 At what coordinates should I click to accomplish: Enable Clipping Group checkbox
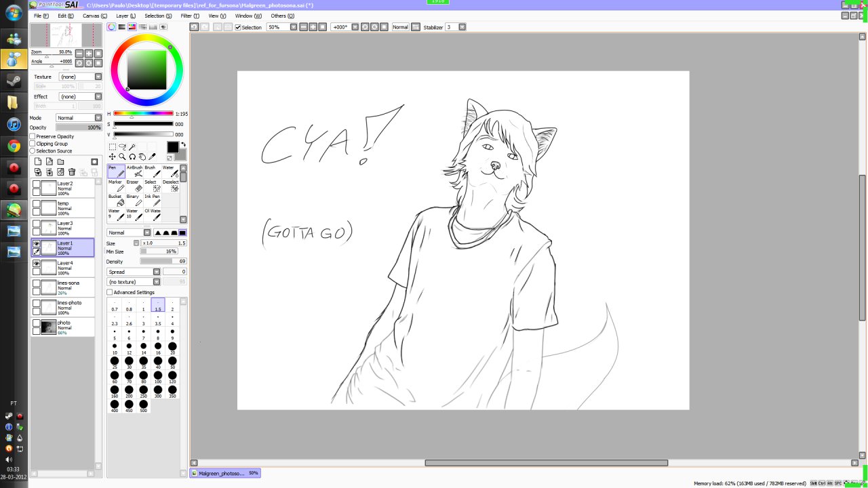tap(33, 144)
